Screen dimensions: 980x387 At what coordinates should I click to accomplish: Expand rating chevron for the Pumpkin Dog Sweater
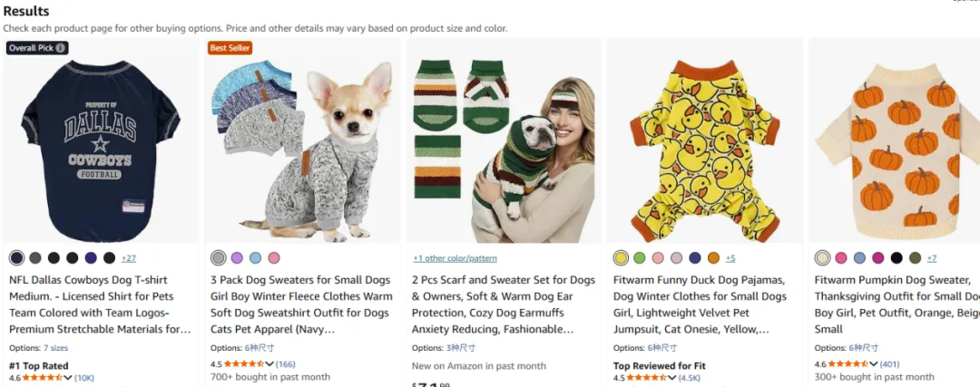click(874, 363)
